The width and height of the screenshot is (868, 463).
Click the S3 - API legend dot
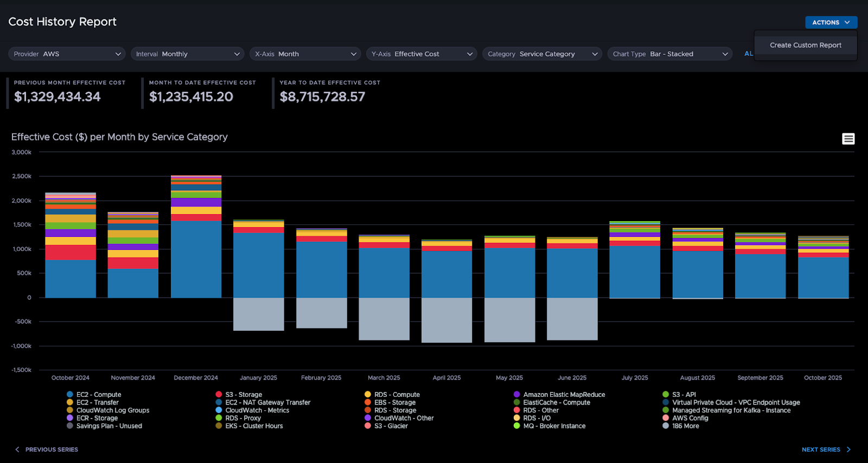(x=666, y=395)
